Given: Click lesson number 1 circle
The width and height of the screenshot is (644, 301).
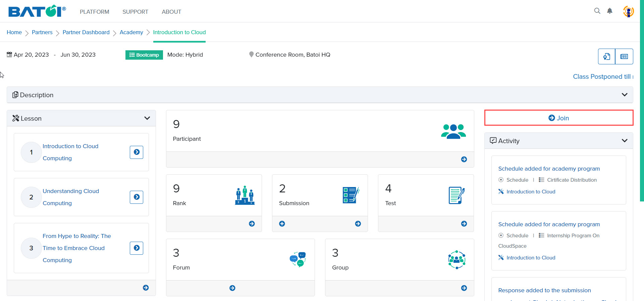Looking at the screenshot, I should point(31,152).
